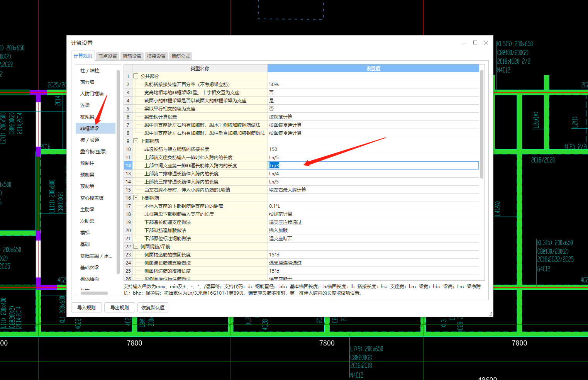Select 次肋梁 category
The image size is (588, 380).
[x=96, y=221]
